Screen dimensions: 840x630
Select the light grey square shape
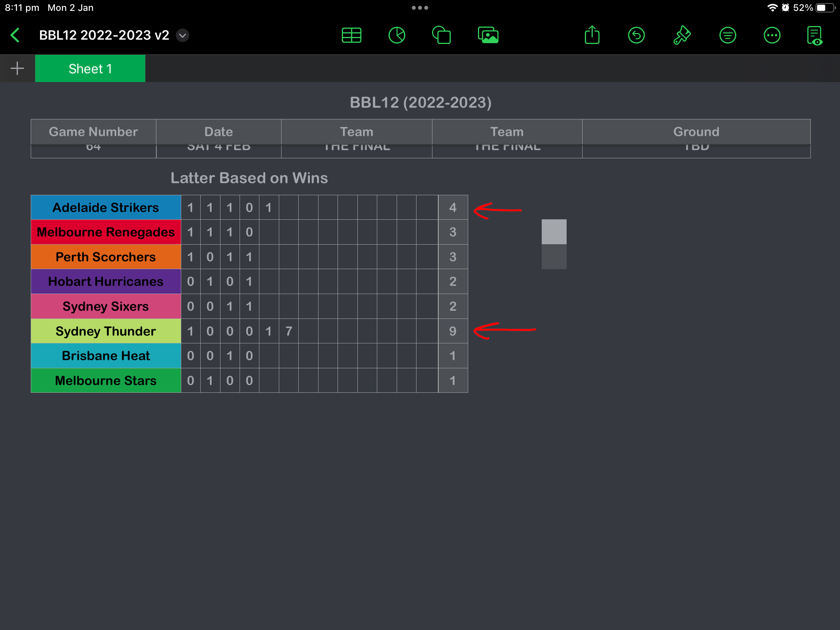[554, 232]
